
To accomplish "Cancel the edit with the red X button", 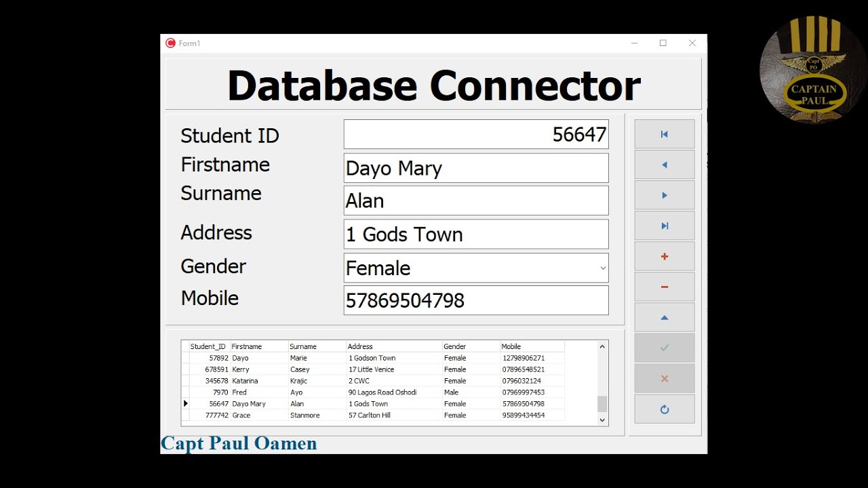I will point(665,378).
